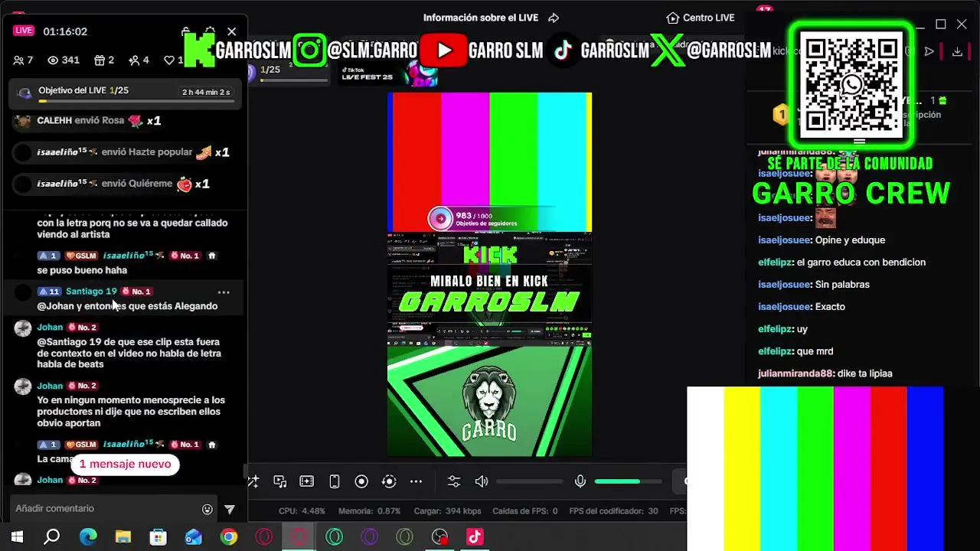Click Johan's avatar beside '@Santiago 19' reply
This screenshot has width=980, height=551.
coord(23,328)
